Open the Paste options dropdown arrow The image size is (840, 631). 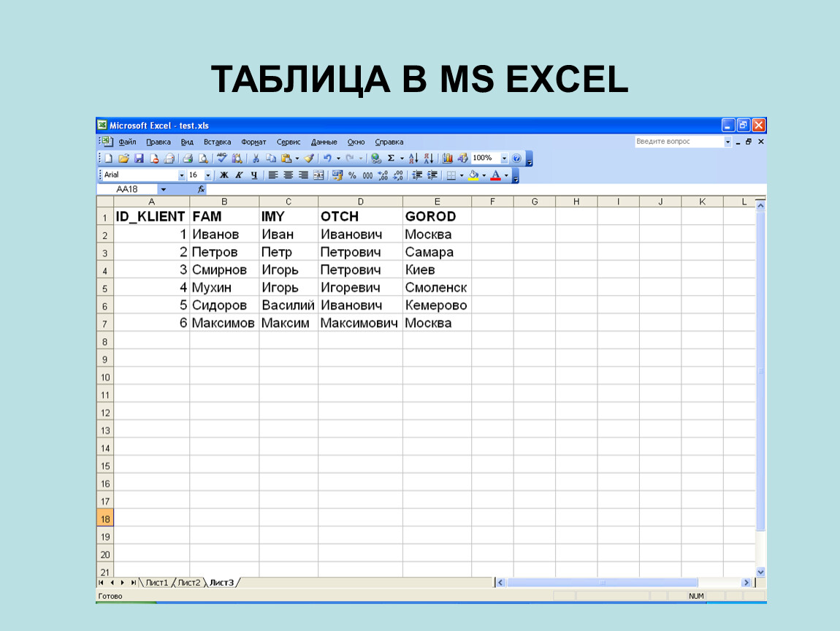pos(297,158)
